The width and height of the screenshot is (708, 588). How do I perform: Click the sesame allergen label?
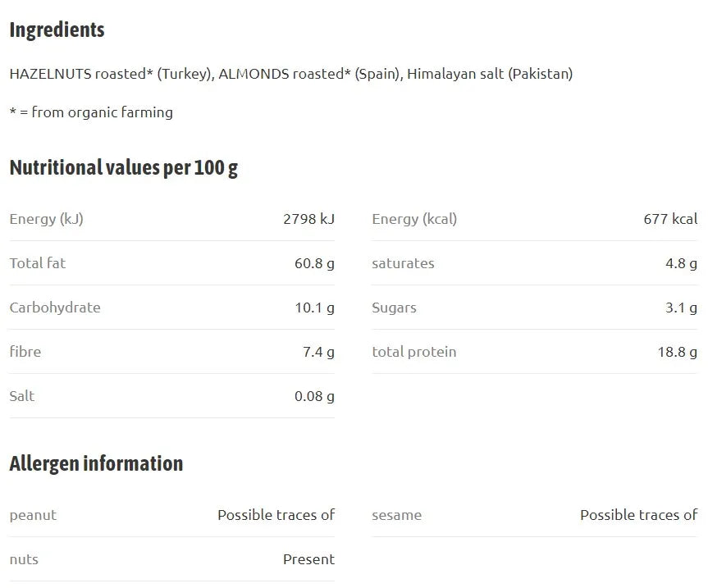click(396, 515)
